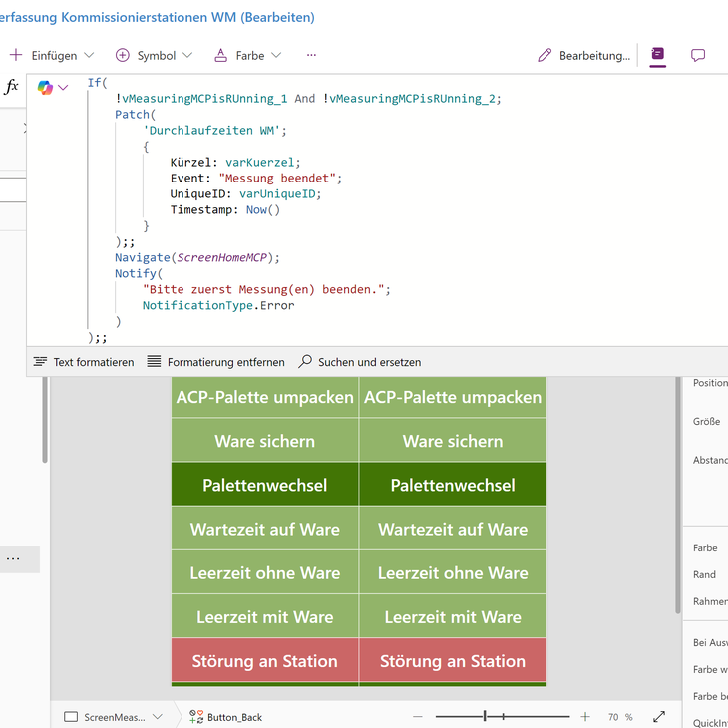Open the toolbar overflow ellipsis

[311, 55]
